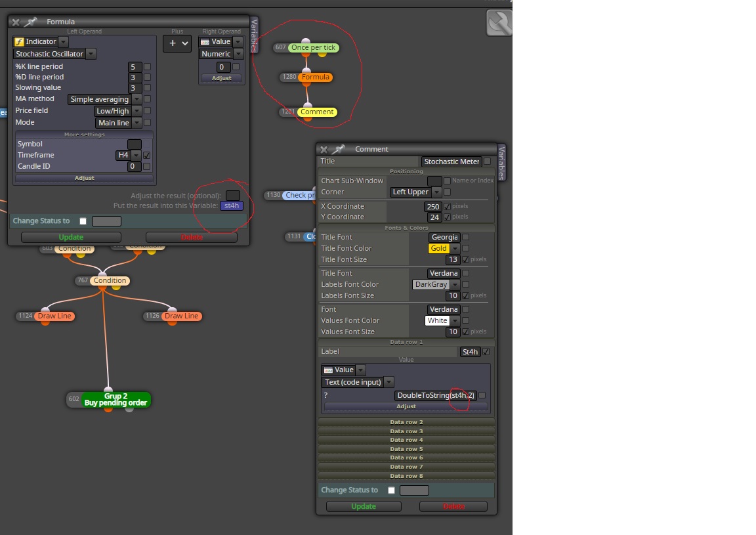The image size is (756, 535).
Task: Edit the X Coordinate value 250
Action: (433, 207)
